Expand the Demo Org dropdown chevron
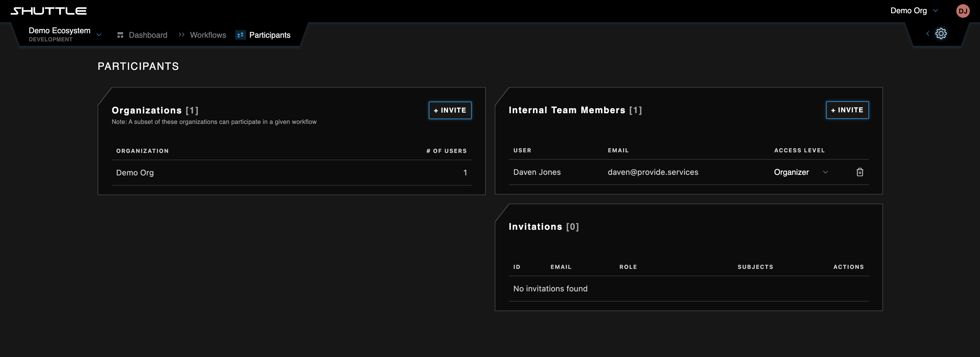The image size is (980, 357). pyautogui.click(x=935, y=11)
